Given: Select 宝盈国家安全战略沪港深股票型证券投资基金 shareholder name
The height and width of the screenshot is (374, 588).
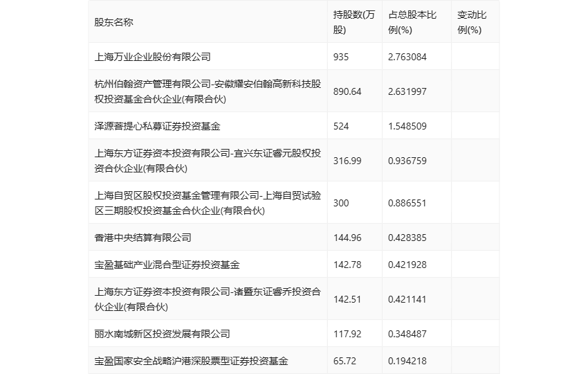Looking at the screenshot, I should click(191, 362).
